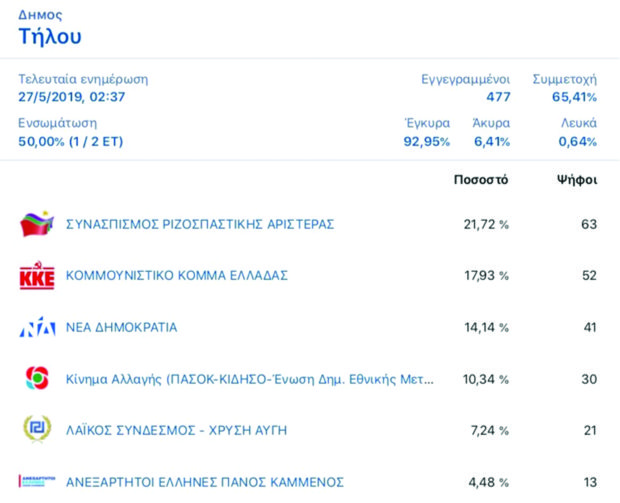Click the red KKE party logo

[36, 276]
